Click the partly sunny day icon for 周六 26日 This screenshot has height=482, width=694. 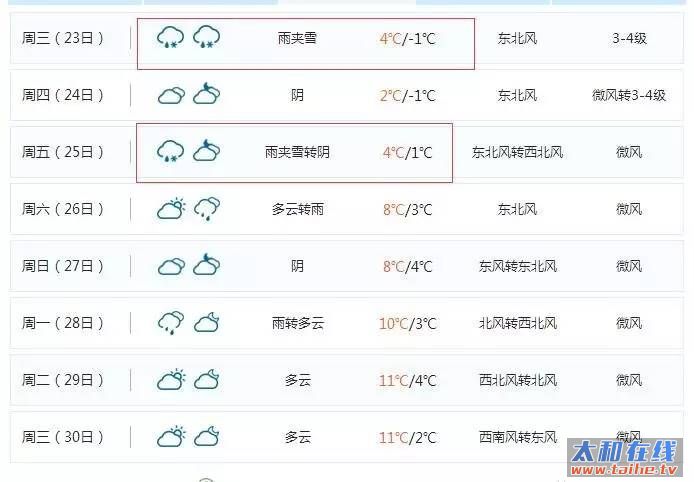click(171, 208)
